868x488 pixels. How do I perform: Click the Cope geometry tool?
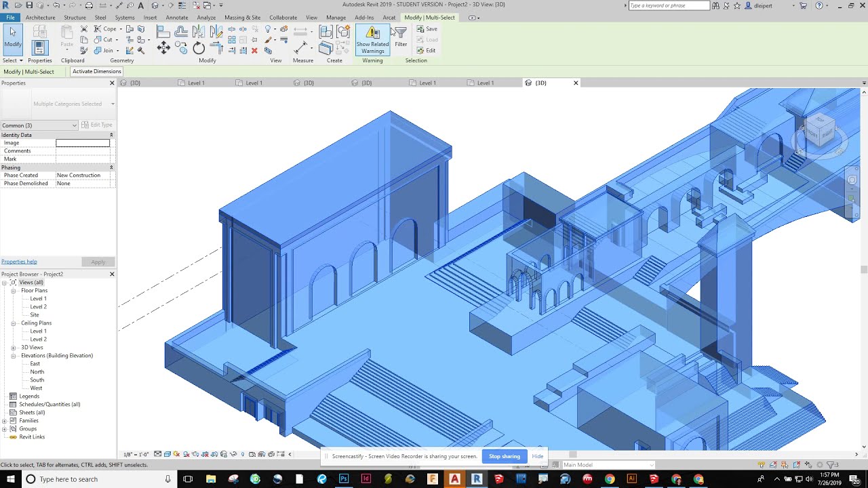pos(106,29)
